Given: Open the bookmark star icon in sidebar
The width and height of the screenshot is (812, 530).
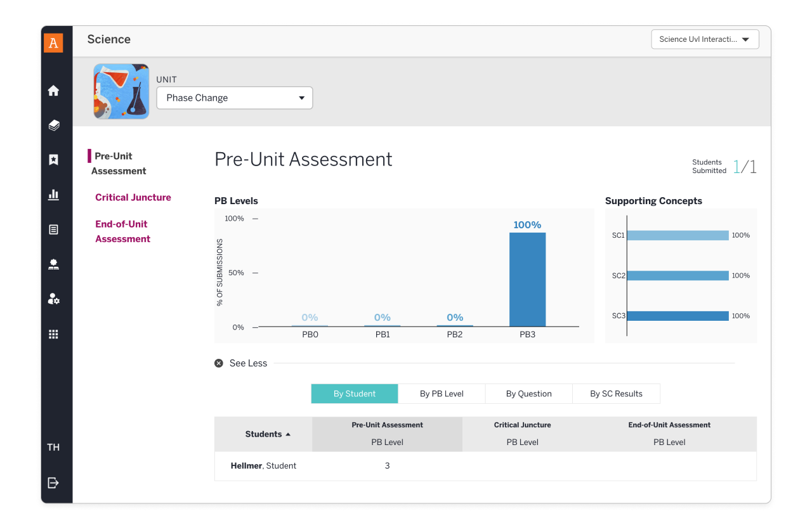Looking at the screenshot, I should click(53, 160).
